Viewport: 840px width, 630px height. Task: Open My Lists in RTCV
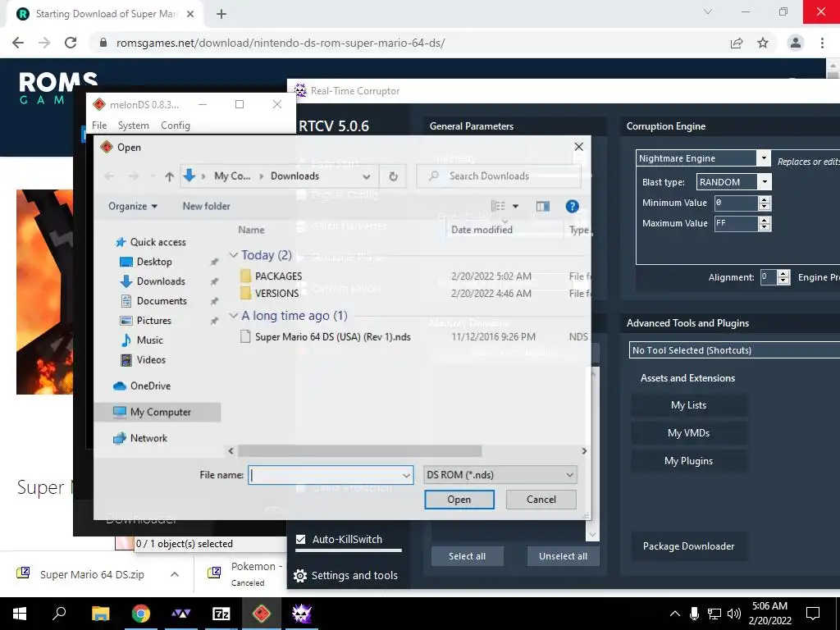click(x=688, y=405)
